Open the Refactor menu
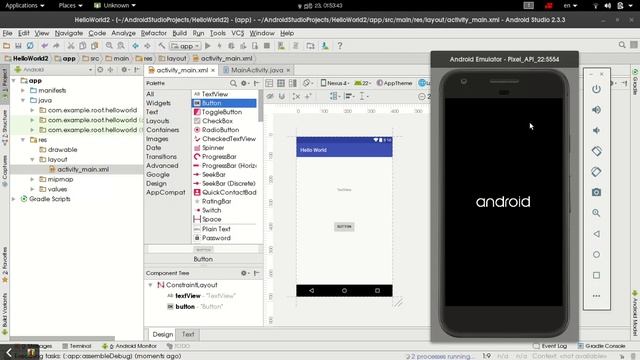Viewport: 640px width, 360px height. click(x=153, y=33)
